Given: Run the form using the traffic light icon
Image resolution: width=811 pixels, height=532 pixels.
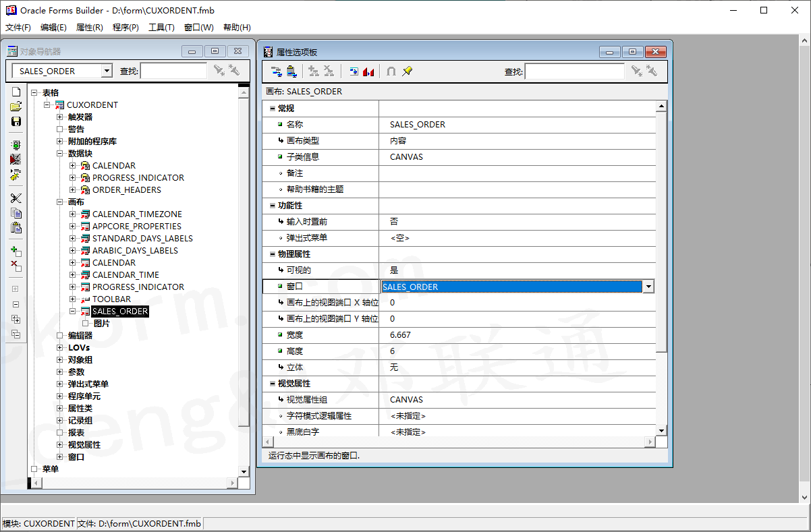Looking at the screenshot, I should 16,144.
